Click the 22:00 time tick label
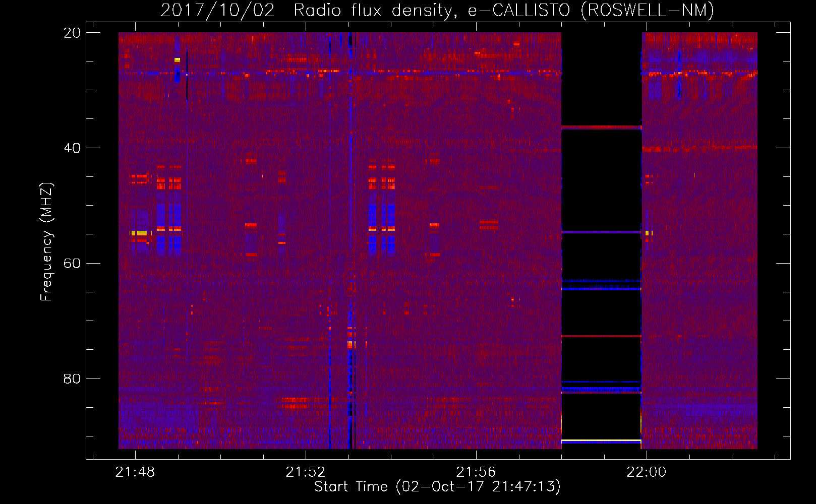This screenshot has height=504, width=816. pos(646,472)
